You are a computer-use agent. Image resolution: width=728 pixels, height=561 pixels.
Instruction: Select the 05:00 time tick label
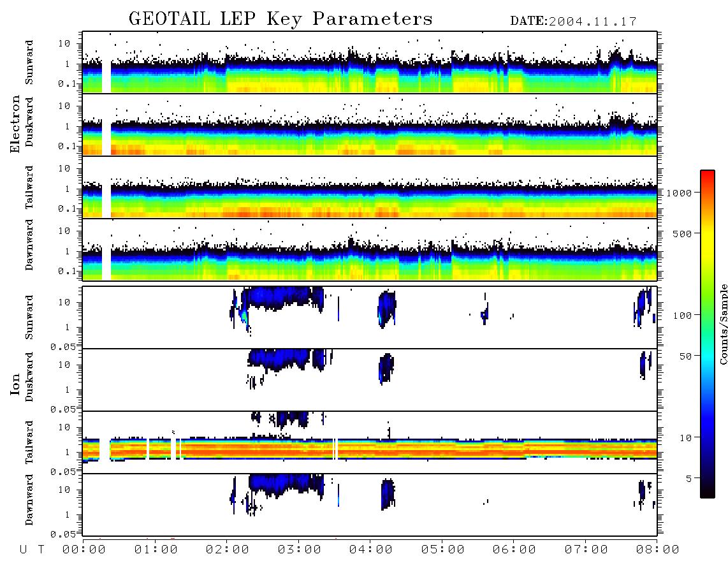click(x=443, y=550)
